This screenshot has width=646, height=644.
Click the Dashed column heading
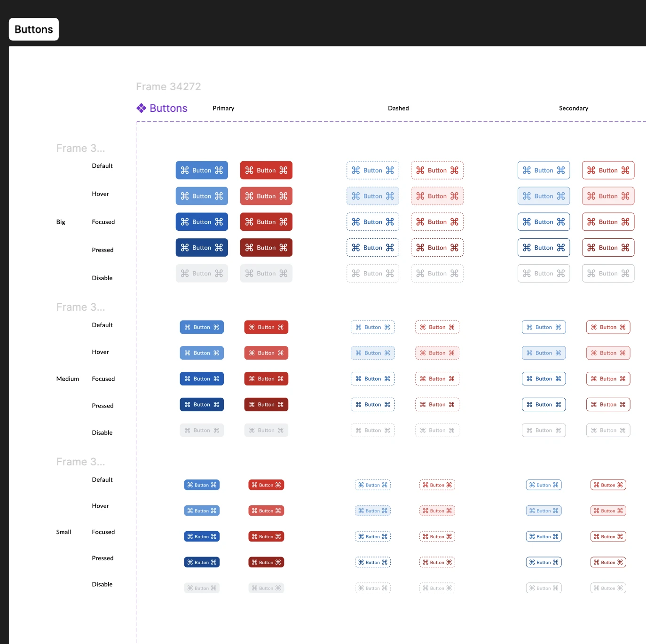point(398,108)
